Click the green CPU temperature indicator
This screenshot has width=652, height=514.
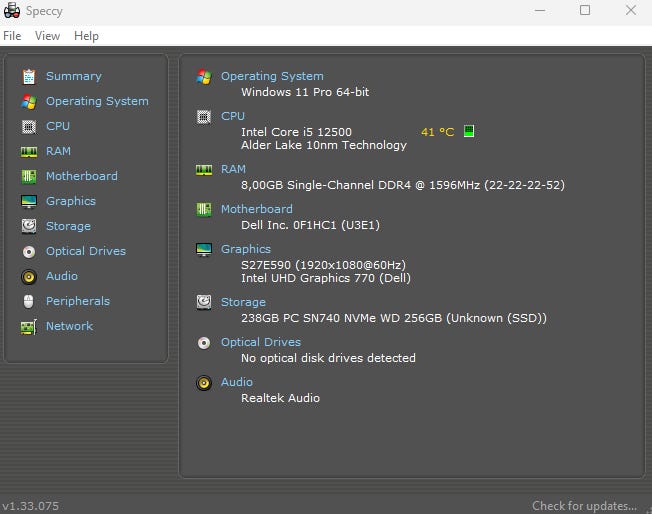469,131
